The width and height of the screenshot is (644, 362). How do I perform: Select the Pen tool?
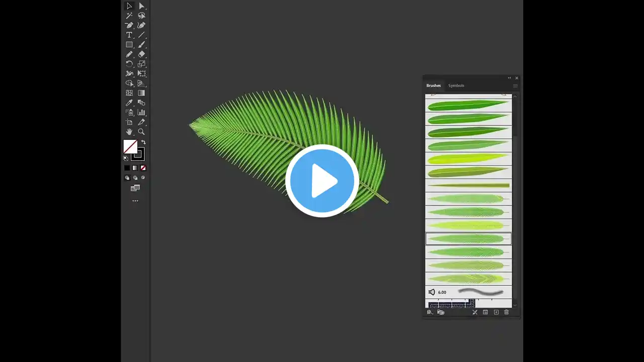[x=129, y=25]
